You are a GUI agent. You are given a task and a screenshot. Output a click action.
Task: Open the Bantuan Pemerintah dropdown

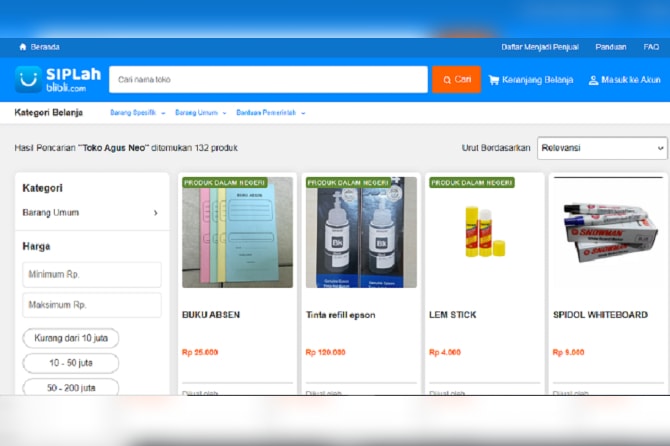point(271,113)
